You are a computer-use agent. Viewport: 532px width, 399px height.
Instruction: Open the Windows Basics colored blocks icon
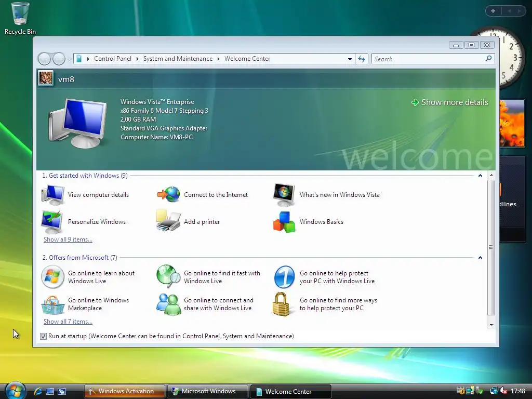click(x=284, y=222)
